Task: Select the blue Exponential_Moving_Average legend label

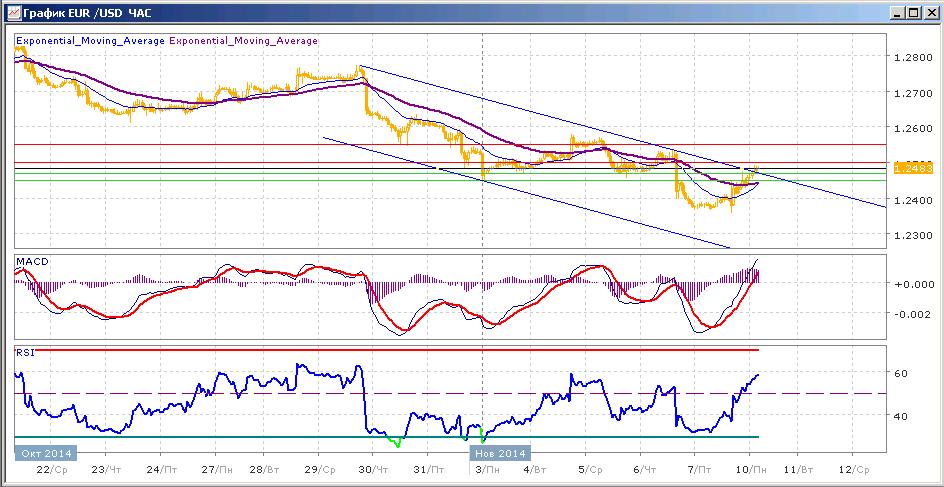Action: point(90,41)
